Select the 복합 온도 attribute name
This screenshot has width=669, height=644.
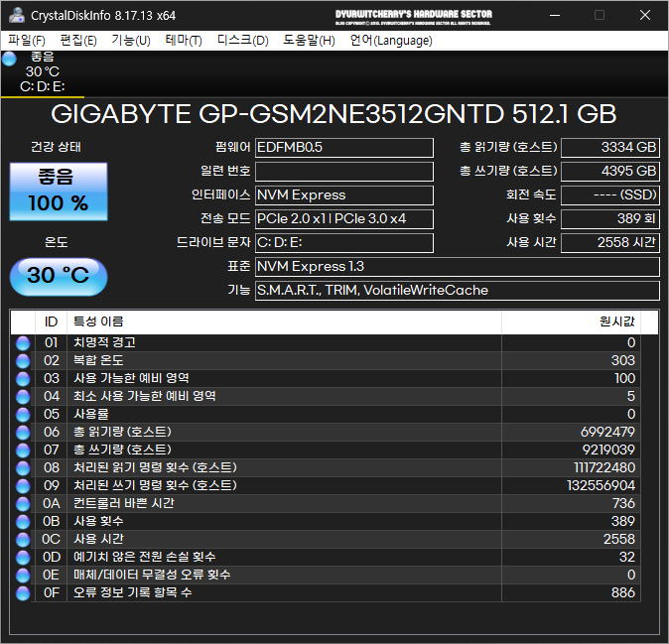click(x=98, y=360)
